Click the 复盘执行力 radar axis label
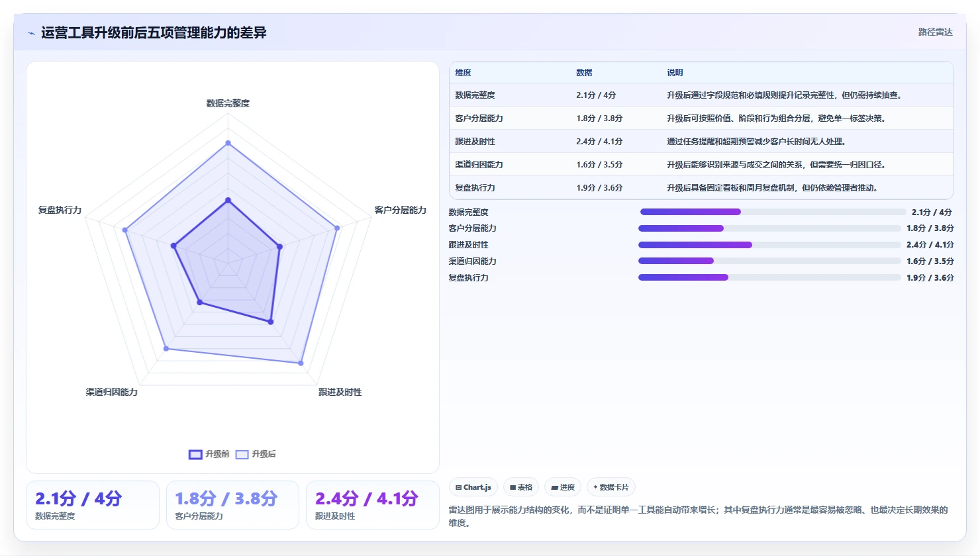Image resolution: width=980 pixels, height=556 pixels. pyautogui.click(x=60, y=210)
